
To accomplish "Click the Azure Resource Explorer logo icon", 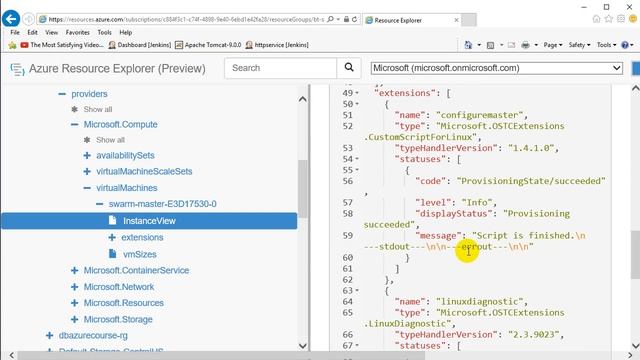I will [x=17, y=69].
